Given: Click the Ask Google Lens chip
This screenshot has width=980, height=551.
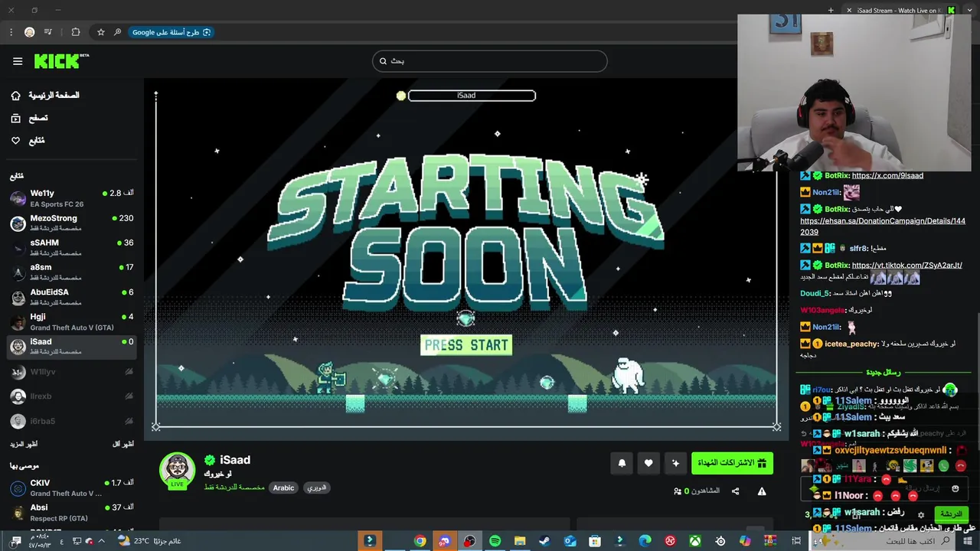Looking at the screenshot, I should [x=171, y=32].
